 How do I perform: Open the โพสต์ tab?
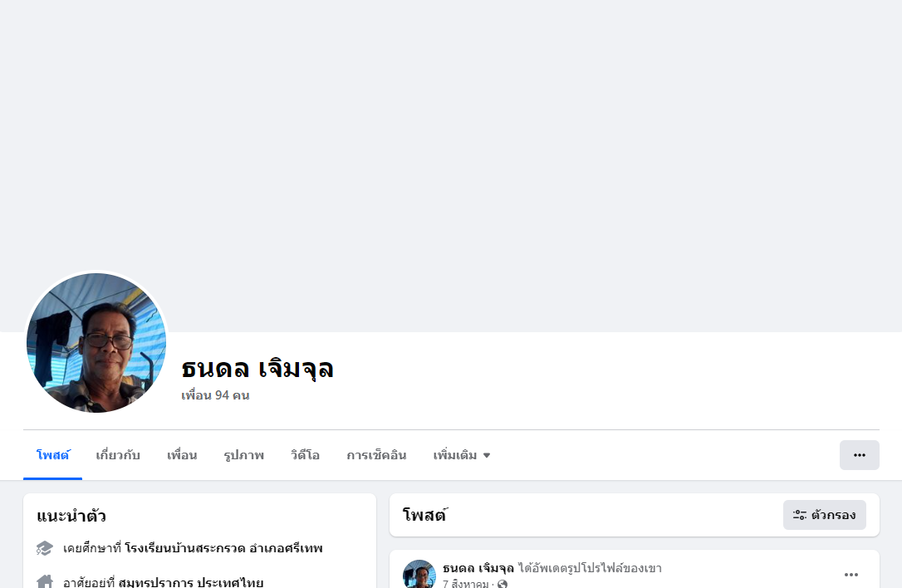tap(53, 455)
